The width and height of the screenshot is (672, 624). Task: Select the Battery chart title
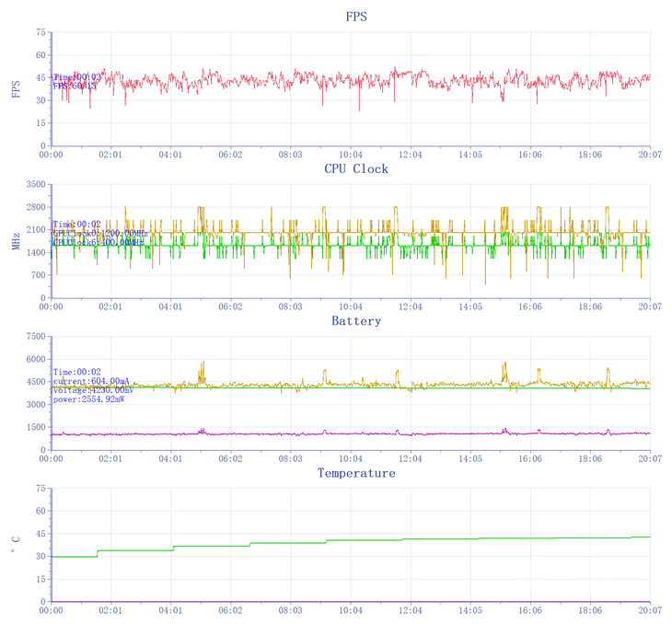[356, 321]
